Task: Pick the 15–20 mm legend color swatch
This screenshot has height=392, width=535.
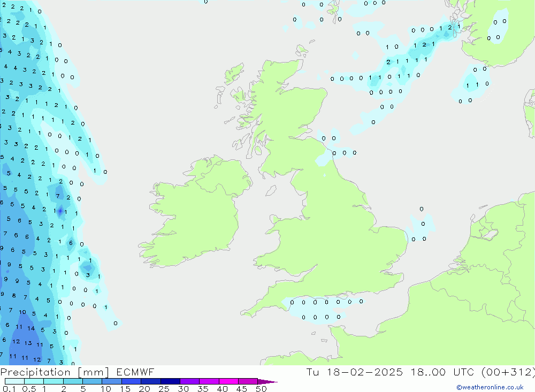Action: (x=131, y=381)
